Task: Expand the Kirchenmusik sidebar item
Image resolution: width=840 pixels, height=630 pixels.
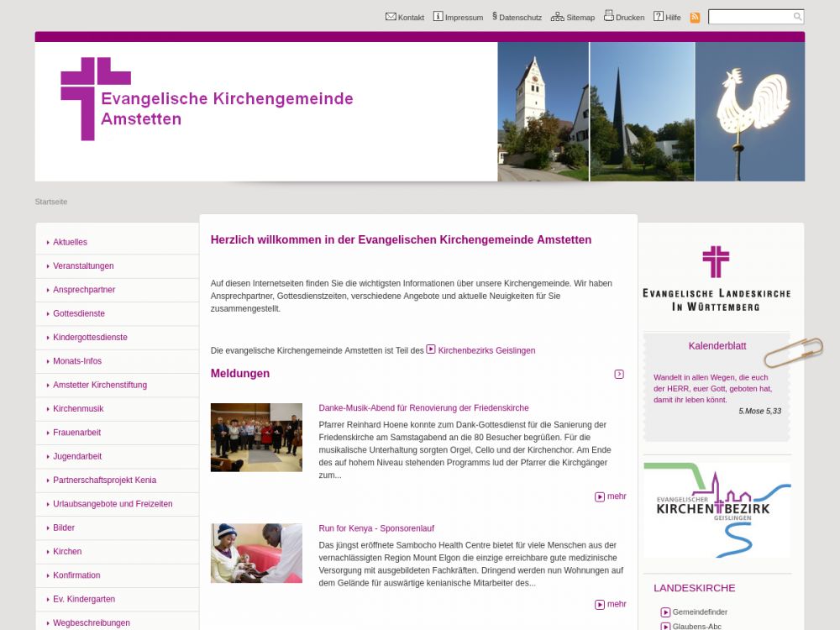Action: click(x=78, y=408)
